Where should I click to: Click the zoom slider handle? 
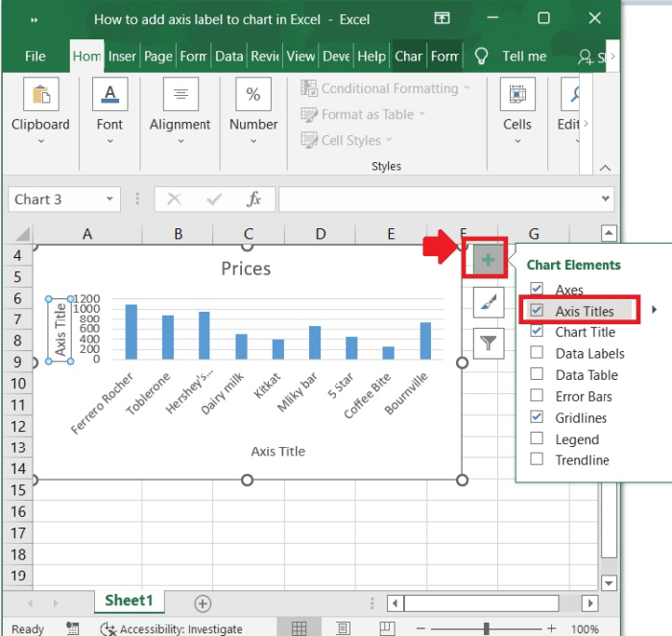pyautogui.click(x=487, y=629)
